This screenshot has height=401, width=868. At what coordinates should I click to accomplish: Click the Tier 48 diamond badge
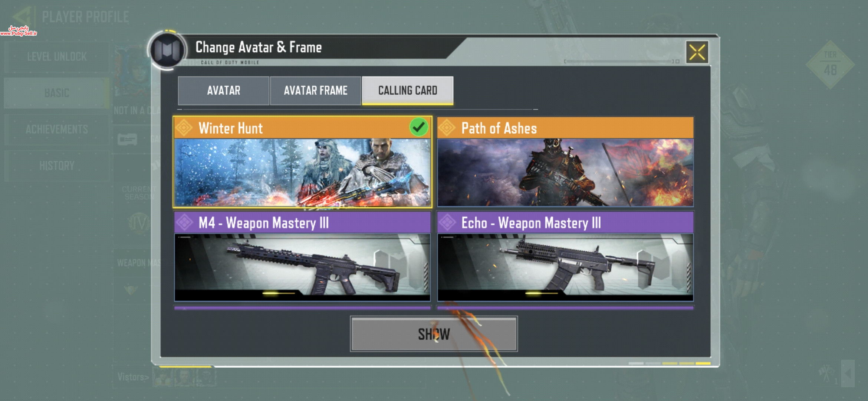830,64
